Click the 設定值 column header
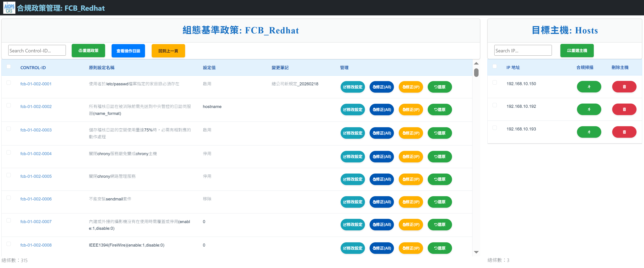This screenshot has height=268, width=644. tap(209, 68)
